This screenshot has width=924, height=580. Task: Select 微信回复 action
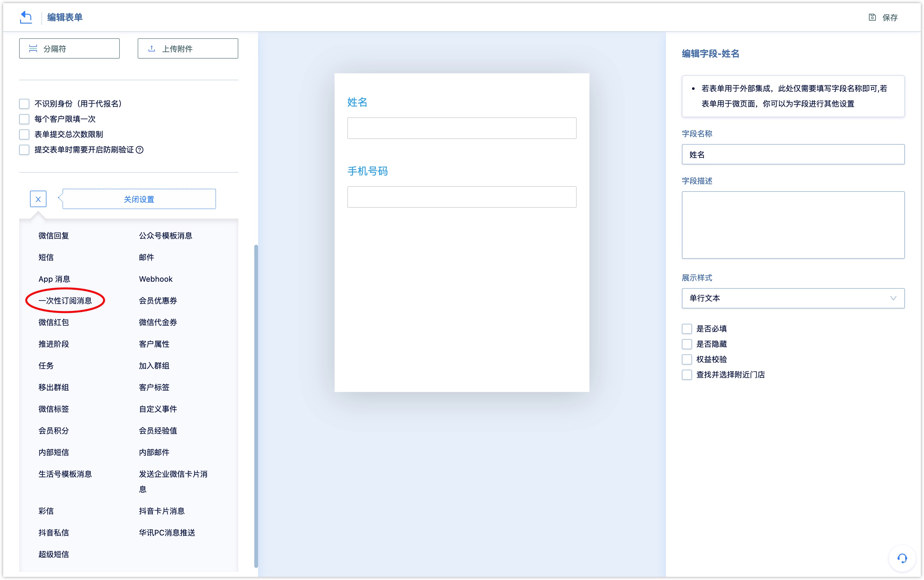[x=54, y=236]
